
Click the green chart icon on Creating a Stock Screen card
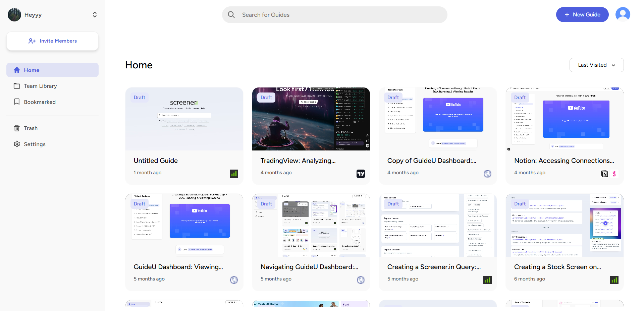click(614, 280)
